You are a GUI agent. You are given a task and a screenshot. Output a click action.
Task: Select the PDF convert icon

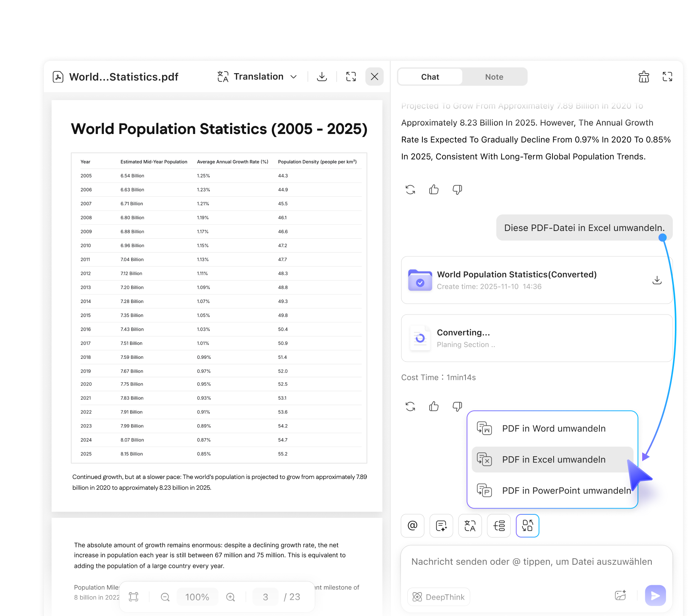coord(527,526)
